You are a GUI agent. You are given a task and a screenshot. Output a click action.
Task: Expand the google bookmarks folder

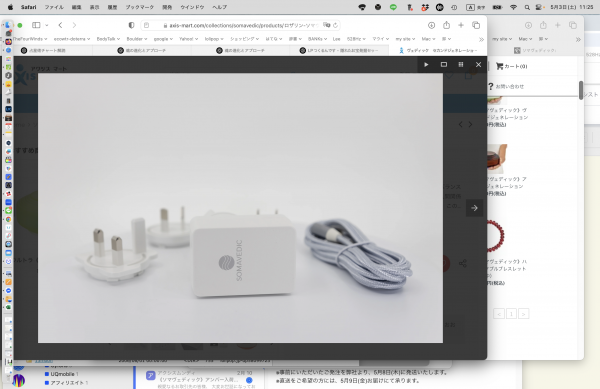pos(163,39)
